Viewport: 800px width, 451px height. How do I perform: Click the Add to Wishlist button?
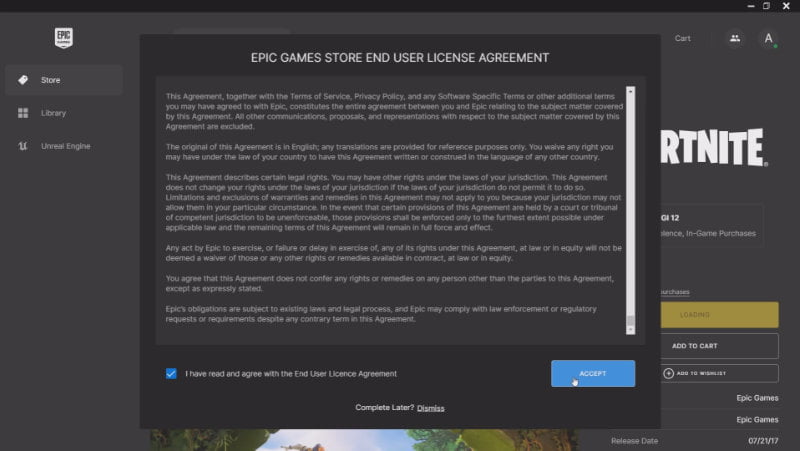719,373
